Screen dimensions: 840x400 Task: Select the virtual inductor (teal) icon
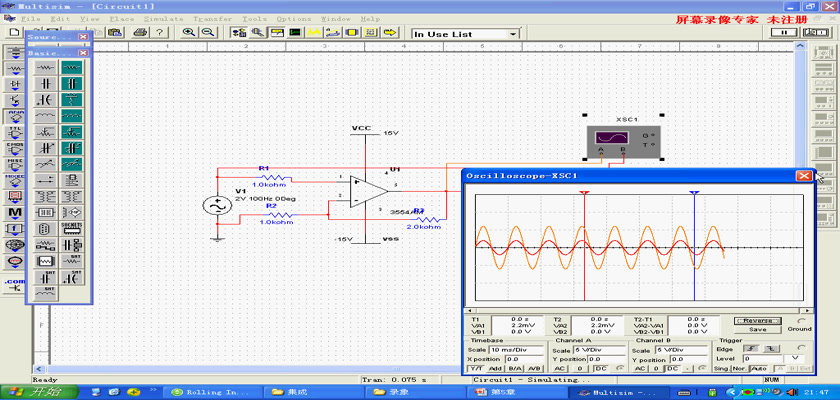(x=71, y=116)
